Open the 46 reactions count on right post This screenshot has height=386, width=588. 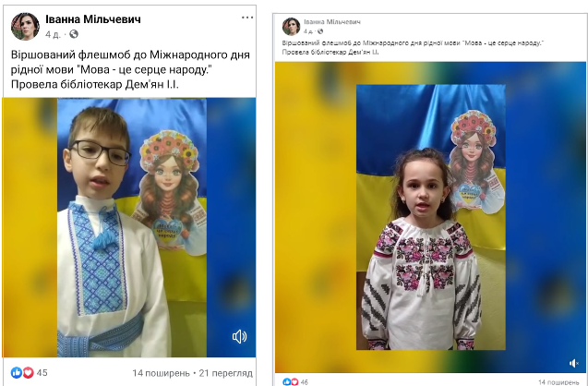(304, 382)
